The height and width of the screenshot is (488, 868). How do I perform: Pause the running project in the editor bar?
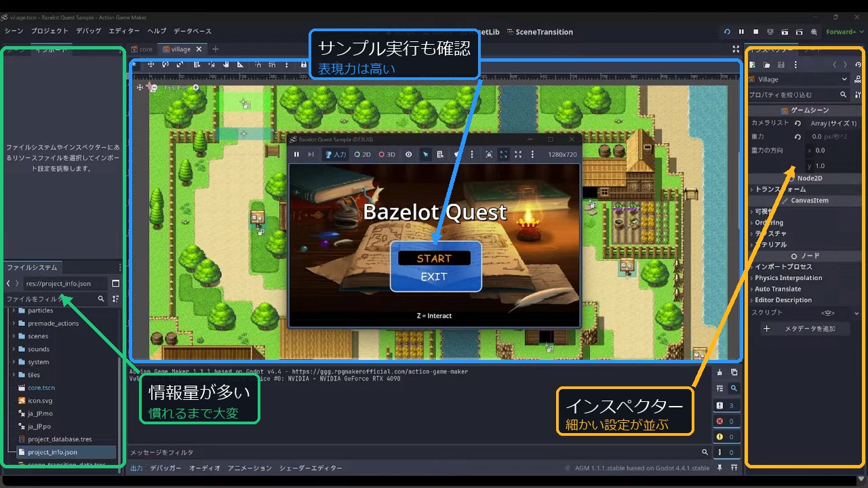[x=741, y=32]
